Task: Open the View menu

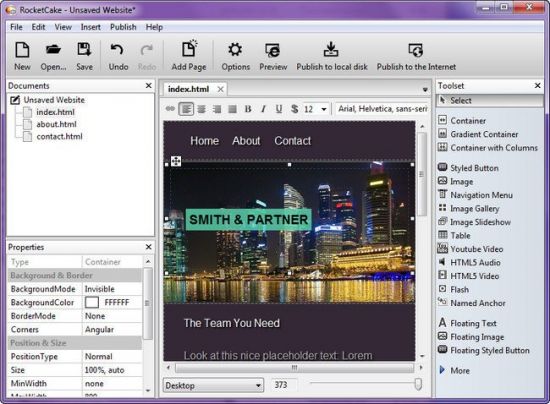Action: click(63, 27)
